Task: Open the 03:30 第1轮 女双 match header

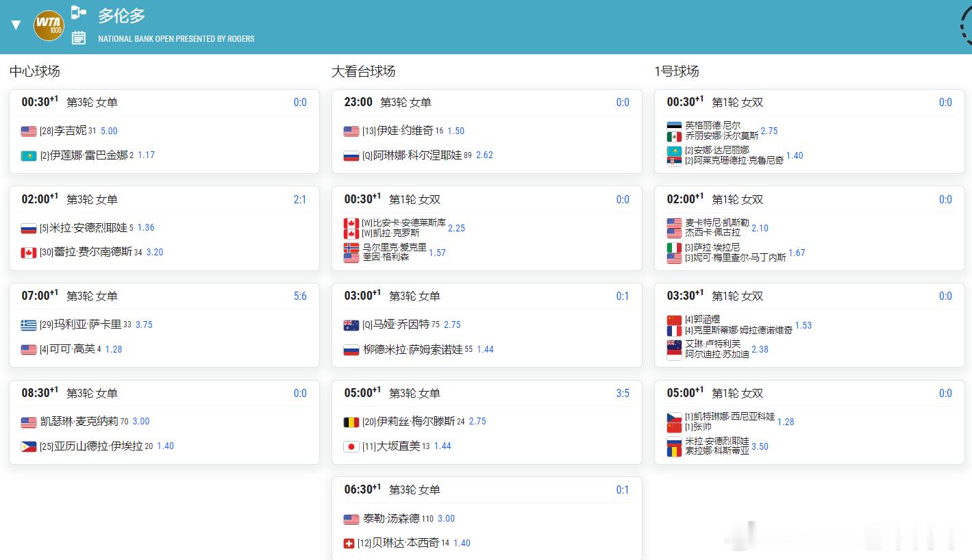Action: (810, 296)
